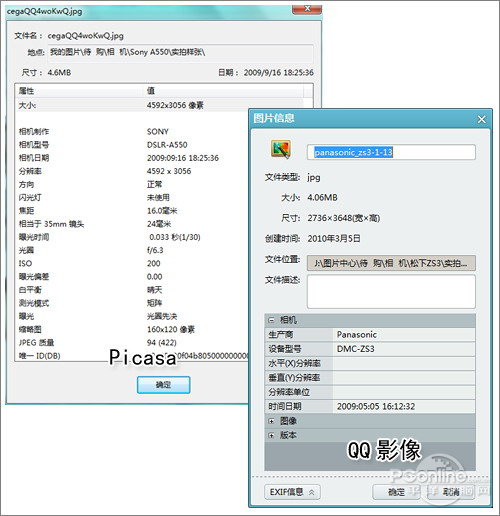The image size is (500, 516).
Task: Select the 分辨率 4592 x 3056 value
Action: pyautogui.click(x=169, y=171)
